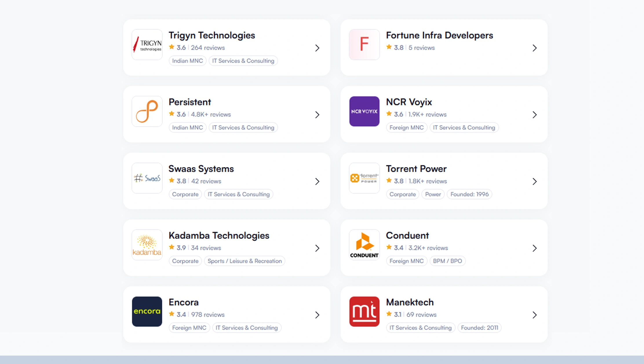Expand the Trigyn Technologies card chevron
This screenshot has width=644, height=364.
tap(317, 48)
